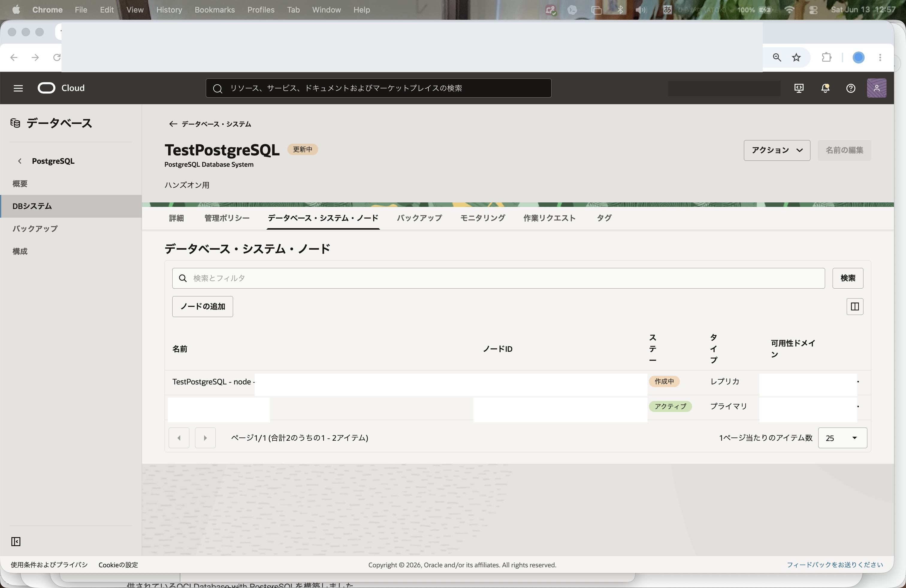Open Chrome extensions puzzle icon
This screenshot has width=906, height=588.
826,57
